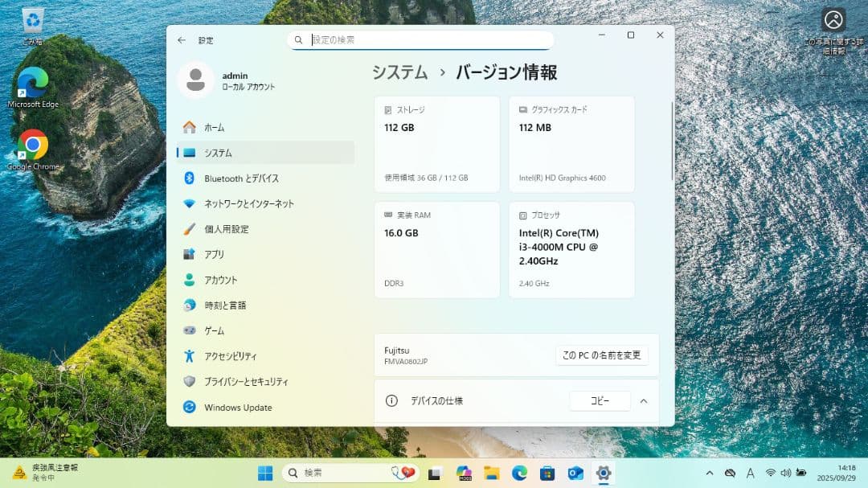Open Microsoft Store from the taskbar
This screenshot has height=488, width=868.
point(547,473)
